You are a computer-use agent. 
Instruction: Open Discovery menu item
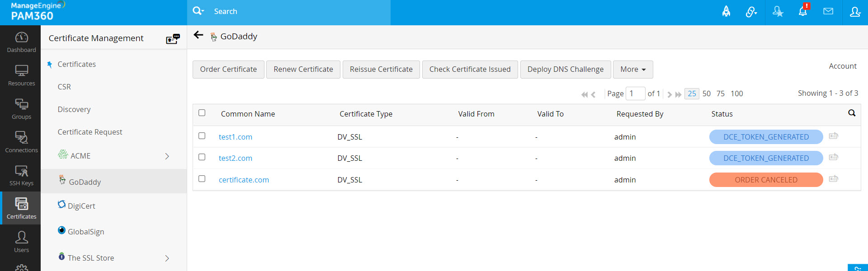click(74, 109)
